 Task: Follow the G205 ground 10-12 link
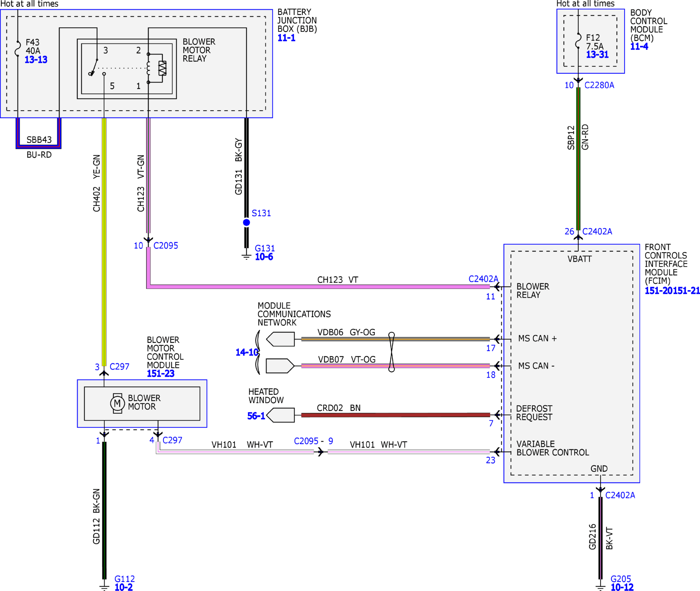[622, 587]
